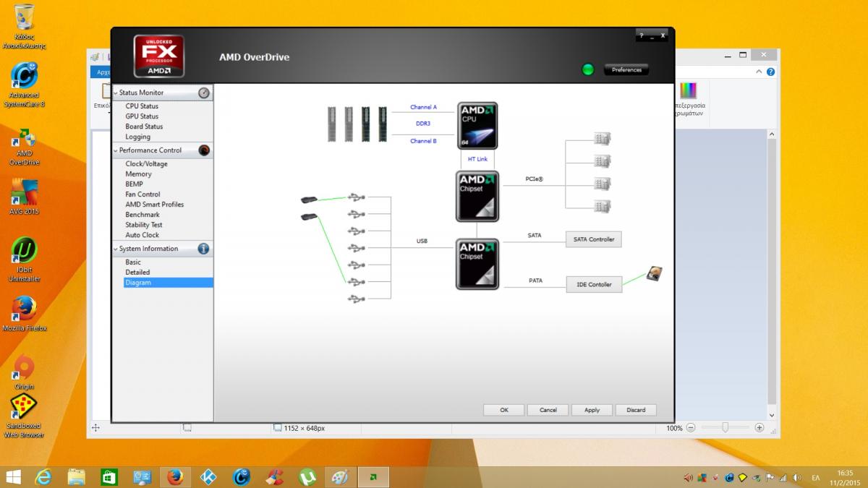Confirm with the OK button
The width and height of the screenshot is (868, 488).
point(504,410)
